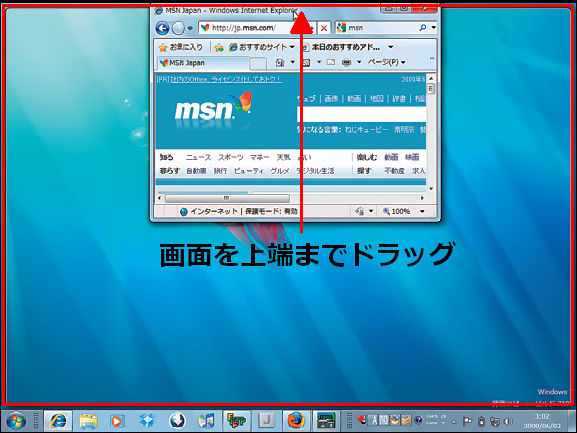The image size is (577, 433).
Task: Launch Windows Media Player from taskbar
Action: [117, 421]
